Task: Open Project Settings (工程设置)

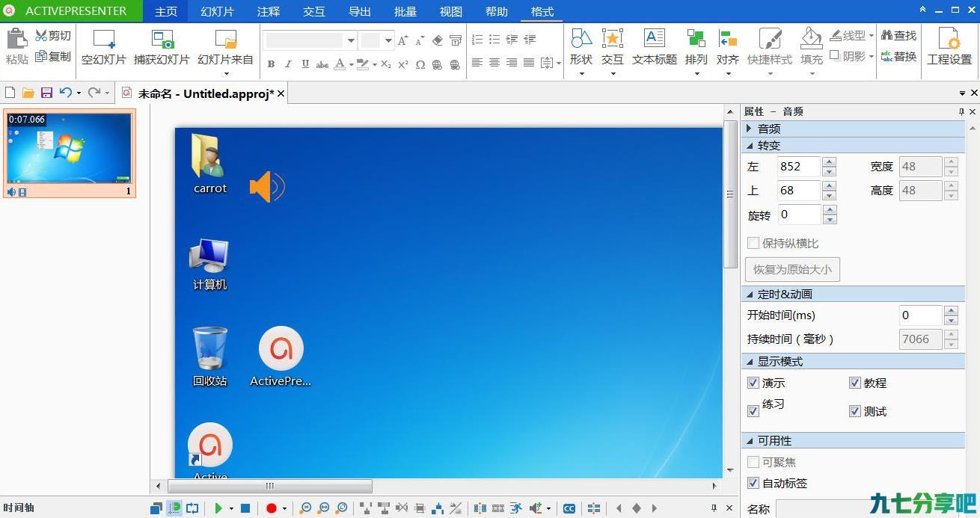Action: tap(949, 48)
